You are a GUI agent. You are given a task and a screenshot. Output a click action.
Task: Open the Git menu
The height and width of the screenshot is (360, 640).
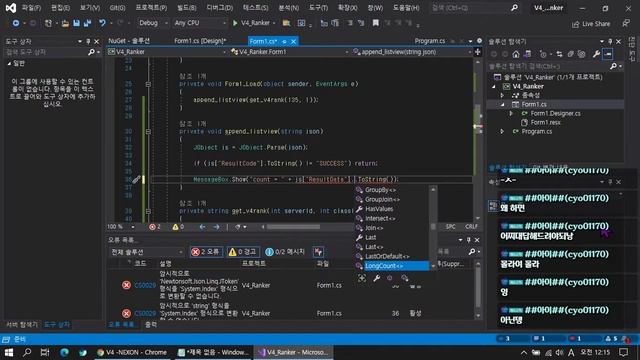(118, 8)
